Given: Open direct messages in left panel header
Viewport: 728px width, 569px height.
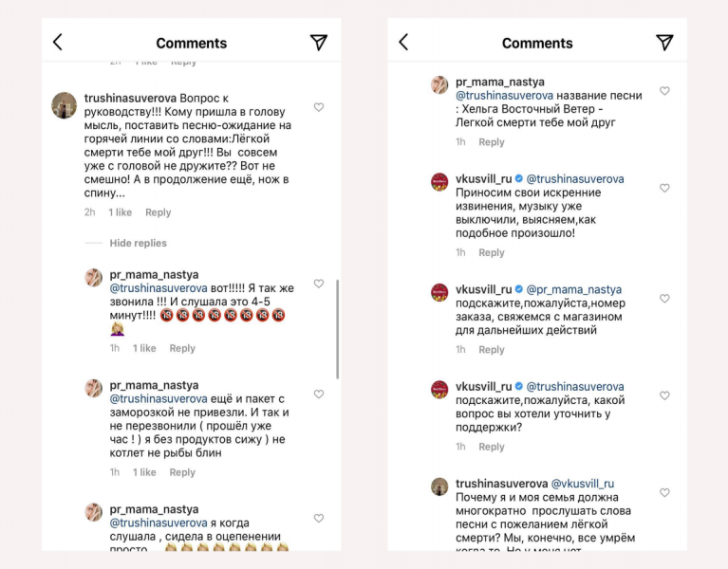Looking at the screenshot, I should coord(319,43).
